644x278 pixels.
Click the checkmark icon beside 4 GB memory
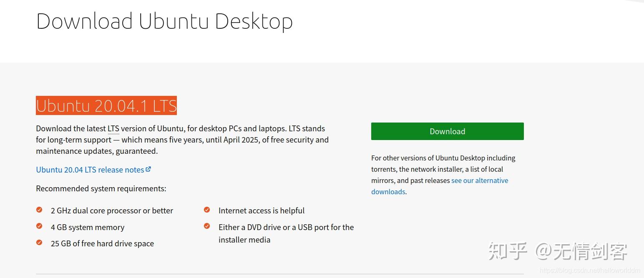[x=39, y=226]
